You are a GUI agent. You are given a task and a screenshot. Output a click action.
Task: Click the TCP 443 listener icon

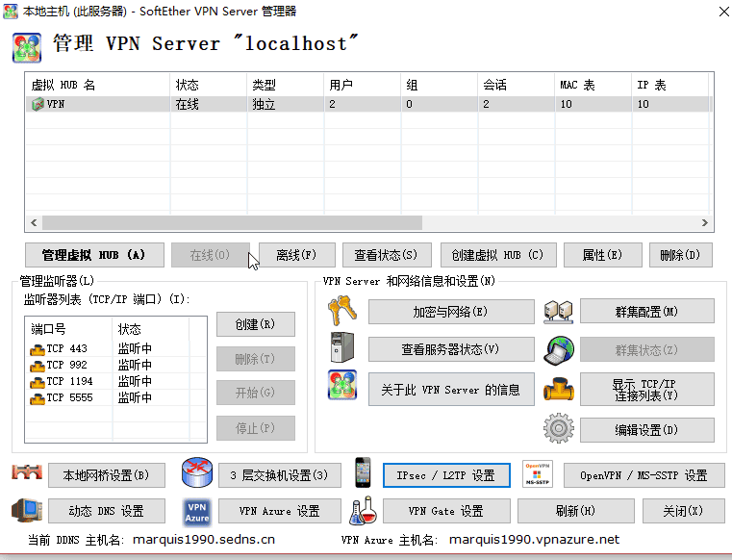click(38, 349)
